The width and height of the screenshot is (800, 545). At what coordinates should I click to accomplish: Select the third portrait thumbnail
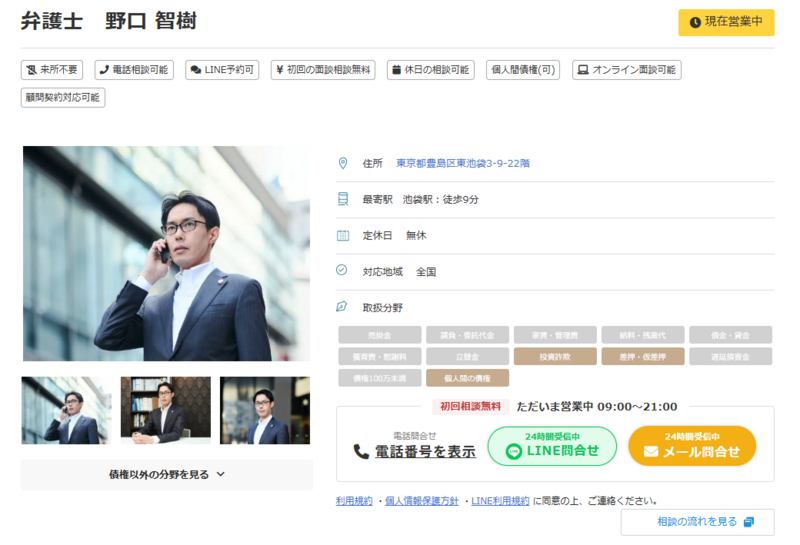pyautogui.click(x=265, y=410)
